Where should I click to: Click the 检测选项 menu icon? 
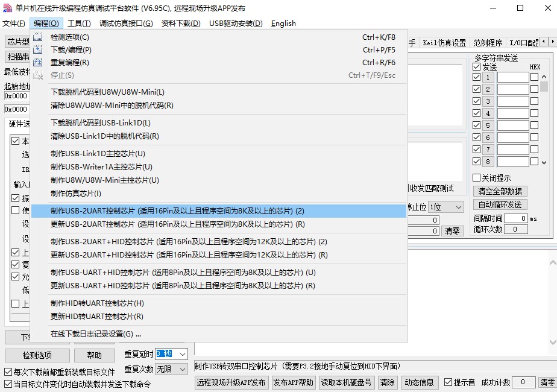point(37,37)
